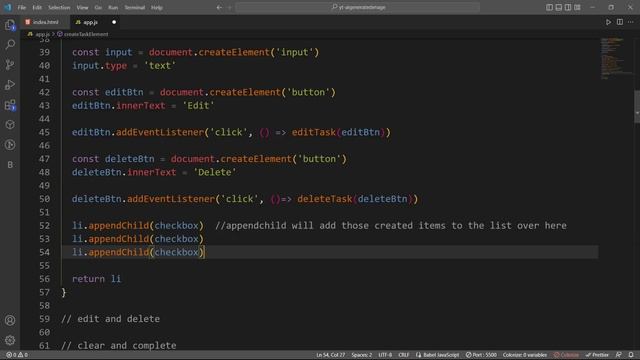Click 'input.type' on line 40
Screen dimensions: 640x360
pos(100,66)
